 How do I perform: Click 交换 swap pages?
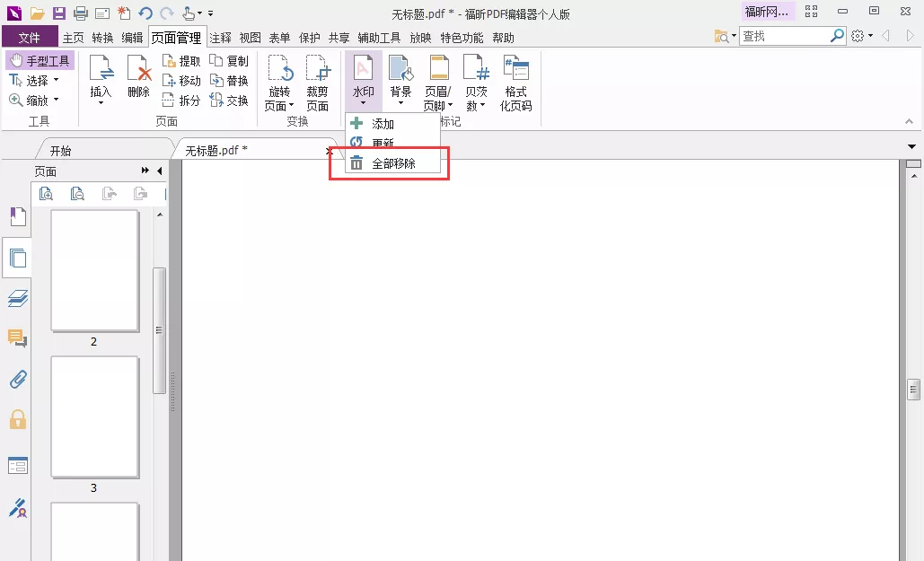click(229, 101)
